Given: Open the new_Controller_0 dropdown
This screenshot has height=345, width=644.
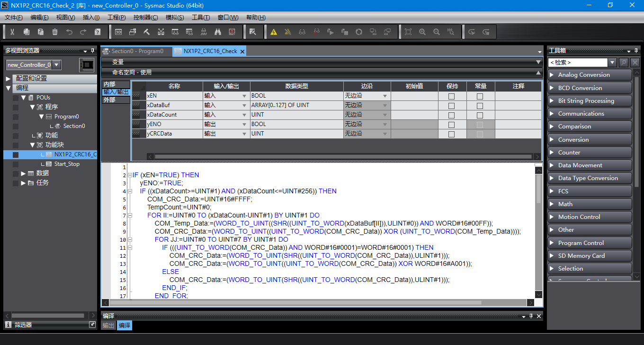Looking at the screenshot, I should 56,65.
